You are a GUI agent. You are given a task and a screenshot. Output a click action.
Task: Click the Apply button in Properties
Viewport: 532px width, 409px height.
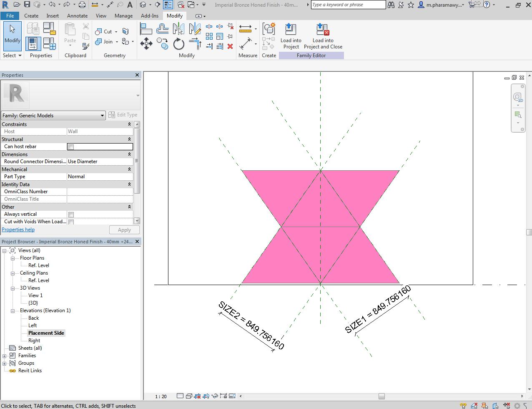[124, 230]
